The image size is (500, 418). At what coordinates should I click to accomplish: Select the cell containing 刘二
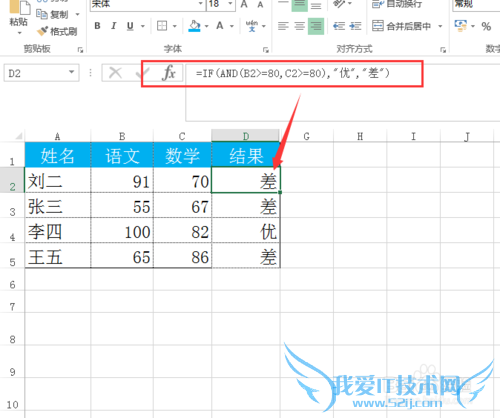(x=58, y=180)
